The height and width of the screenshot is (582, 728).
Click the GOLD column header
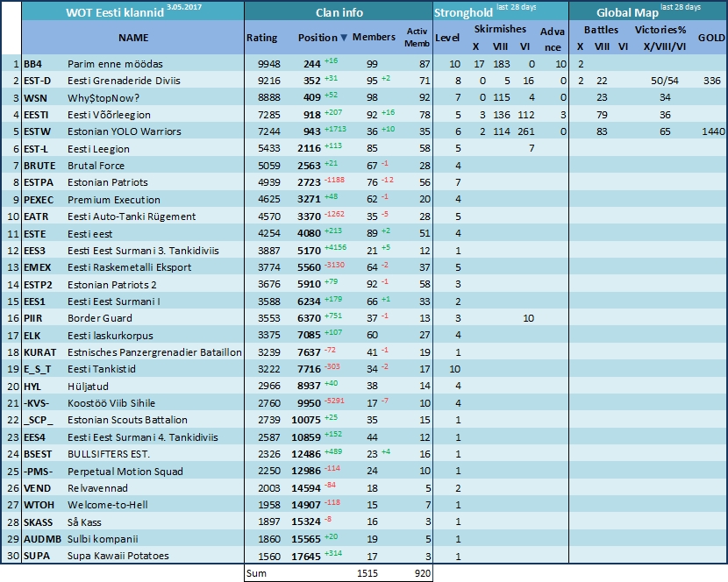711,38
